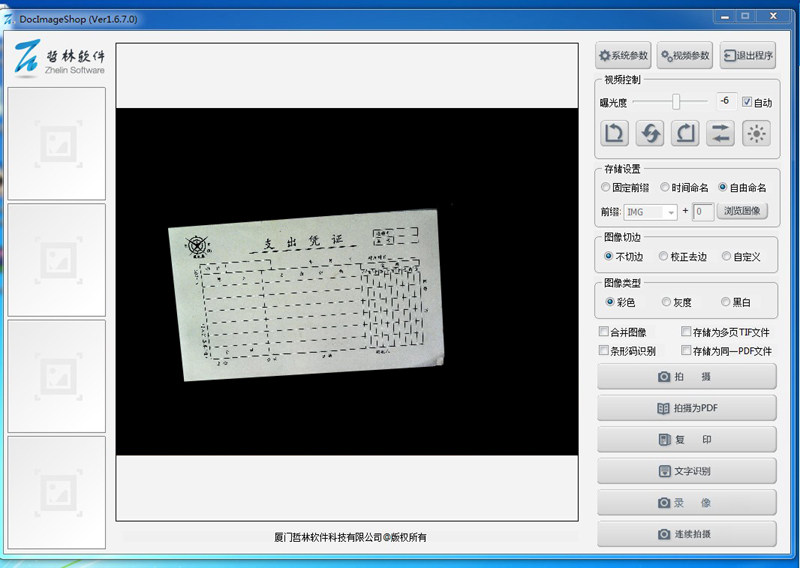Open 系统参数 system settings
800x568 pixels.
click(623, 55)
